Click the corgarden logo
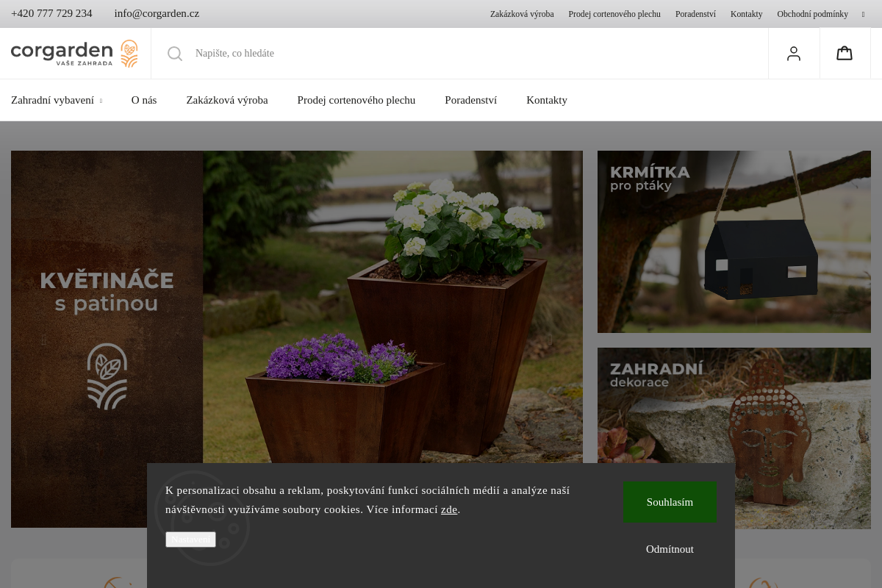 [74, 54]
